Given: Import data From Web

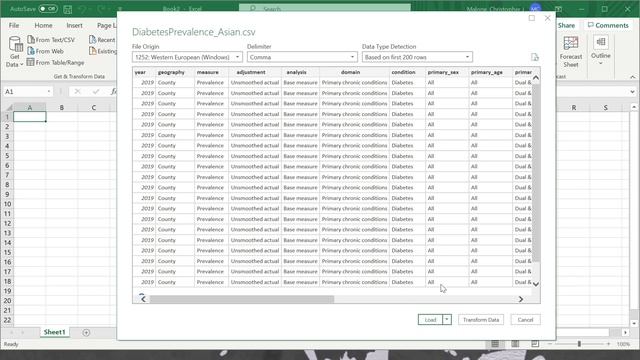Looking at the screenshot, I should coord(45,51).
